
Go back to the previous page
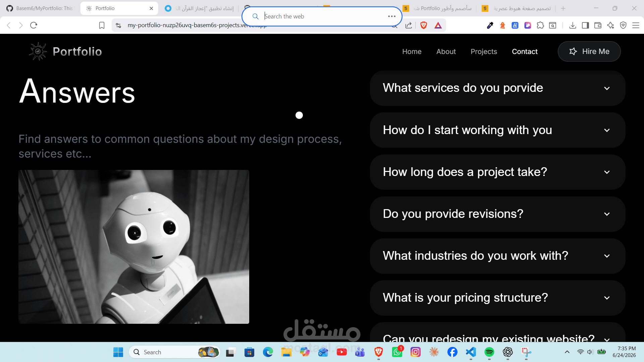coord(9,25)
